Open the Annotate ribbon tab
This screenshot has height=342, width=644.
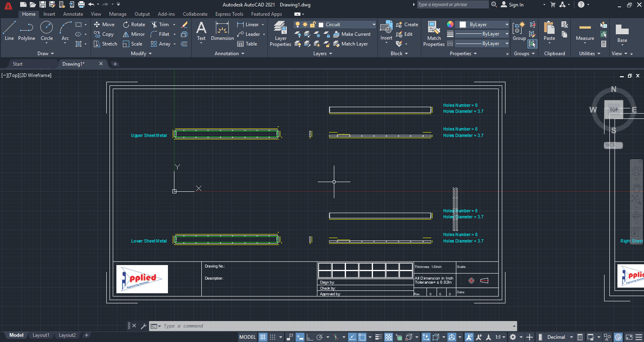[x=73, y=14]
